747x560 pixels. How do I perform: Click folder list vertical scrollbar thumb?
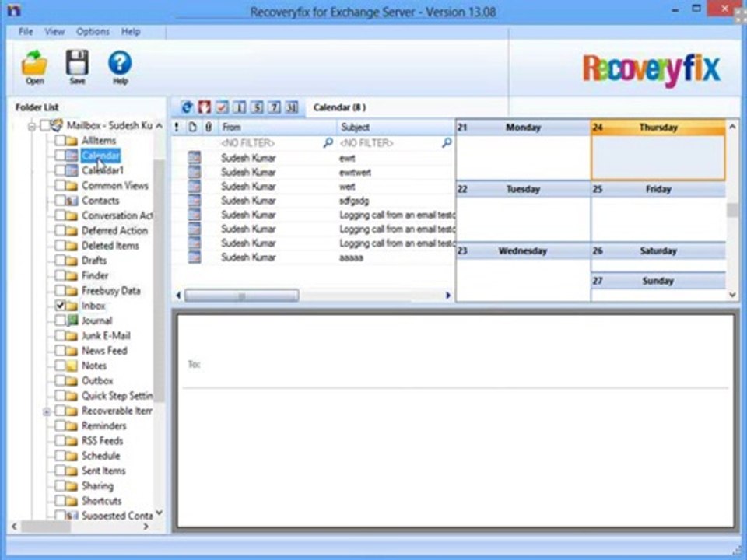click(159, 281)
